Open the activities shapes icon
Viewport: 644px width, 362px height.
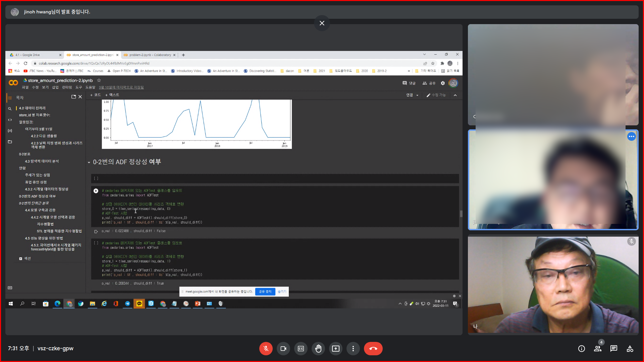point(630,349)
